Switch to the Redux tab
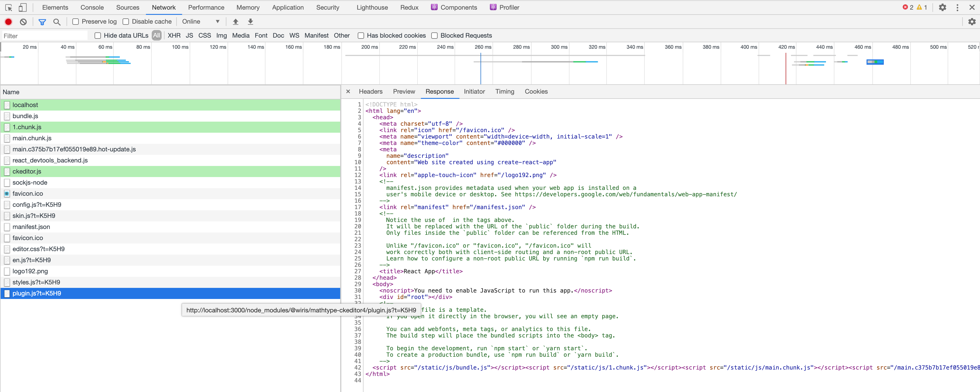The width and height of the screenshot is (980, 392). (x=409, y=7)
